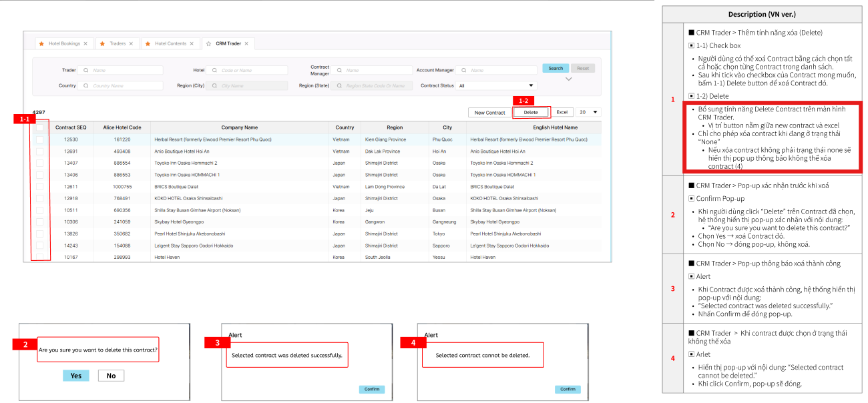The image size is (868, 403).
Task: Select checkbox for Toyoko Inn Osaka Hommachi 2
Action: 39,163
